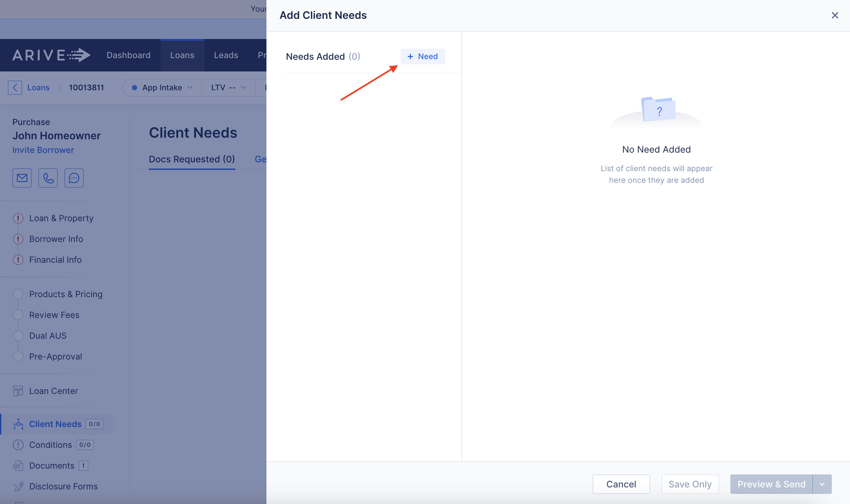This screenshot has width=850, height=504.
Task: Select the Products & Pricing step circle
Action: coord(18,294)
